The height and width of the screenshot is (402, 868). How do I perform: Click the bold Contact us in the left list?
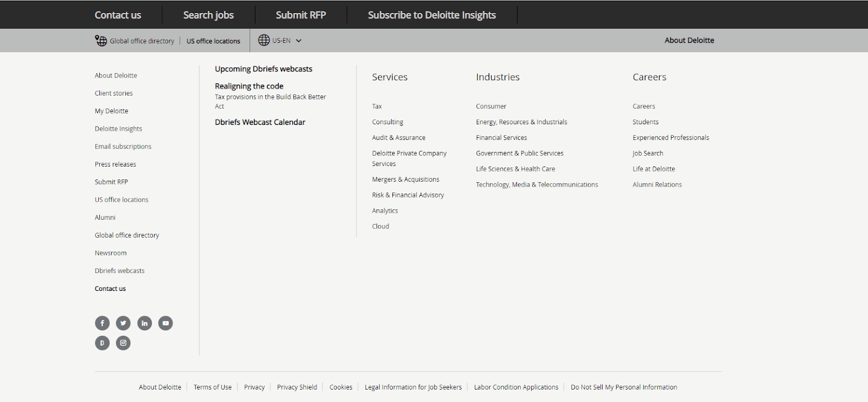(110, 289)
